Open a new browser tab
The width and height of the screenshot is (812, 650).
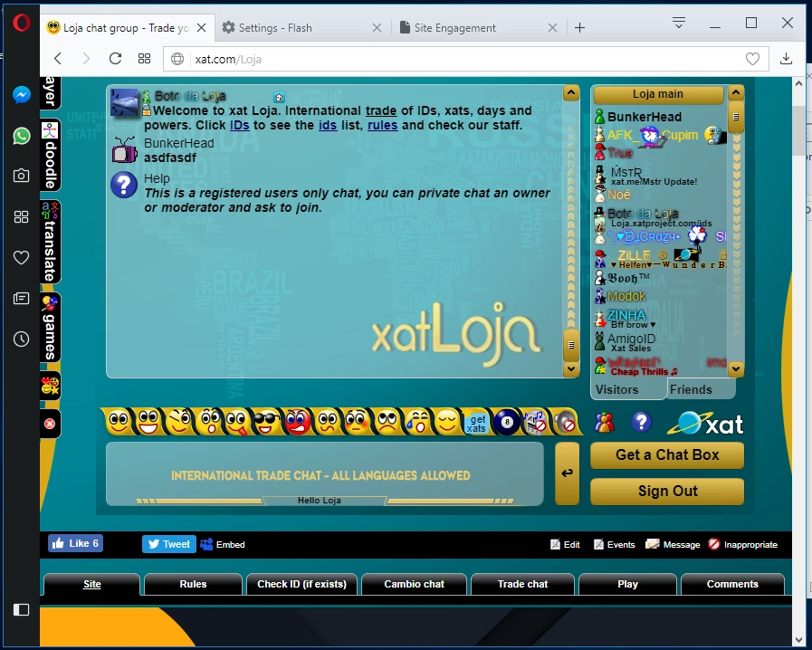(580, 28)
